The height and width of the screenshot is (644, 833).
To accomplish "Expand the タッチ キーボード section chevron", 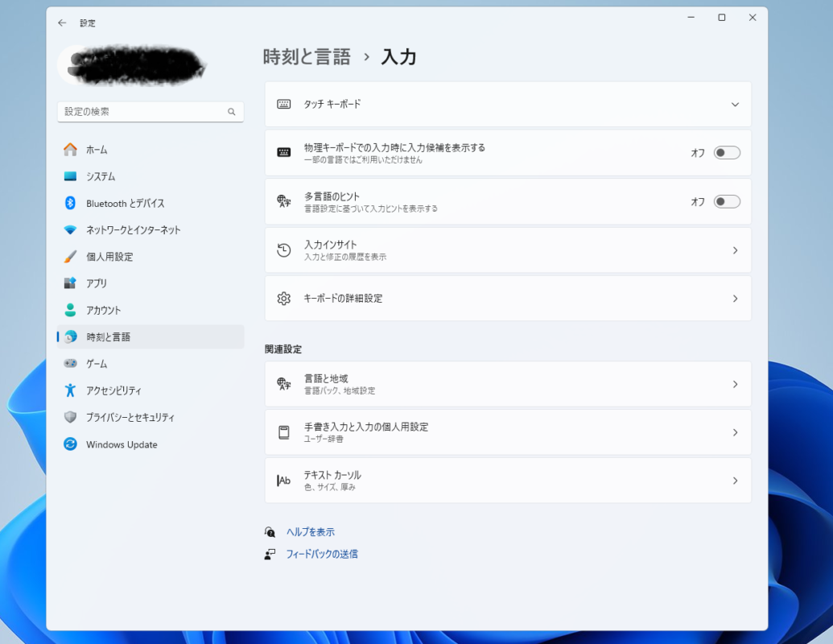I will tap(736, 105).
